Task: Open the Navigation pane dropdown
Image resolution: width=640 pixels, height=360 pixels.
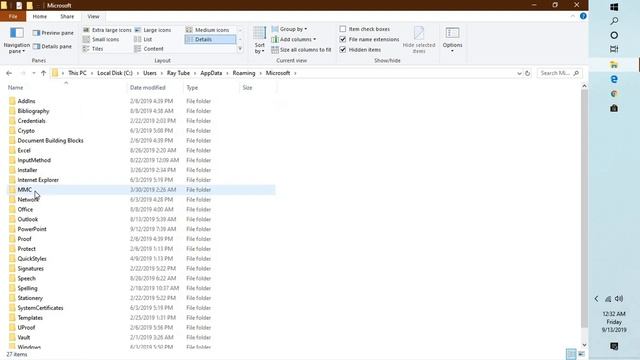Action: point(16,40)
